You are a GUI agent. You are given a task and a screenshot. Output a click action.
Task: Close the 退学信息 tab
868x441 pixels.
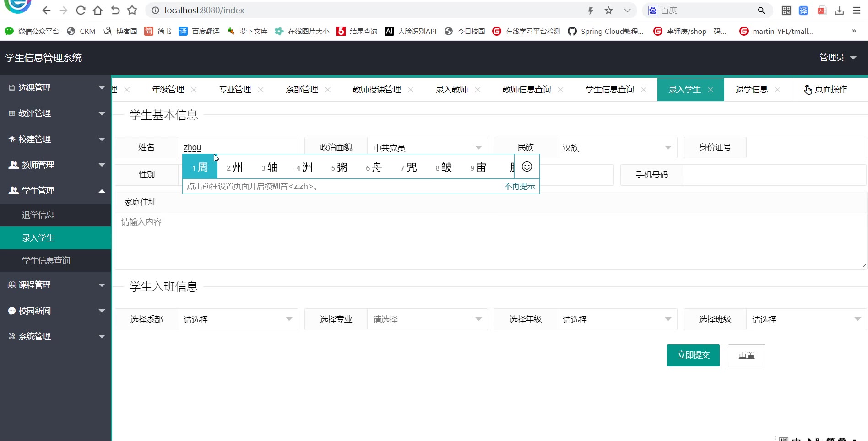tap(777, 90)
